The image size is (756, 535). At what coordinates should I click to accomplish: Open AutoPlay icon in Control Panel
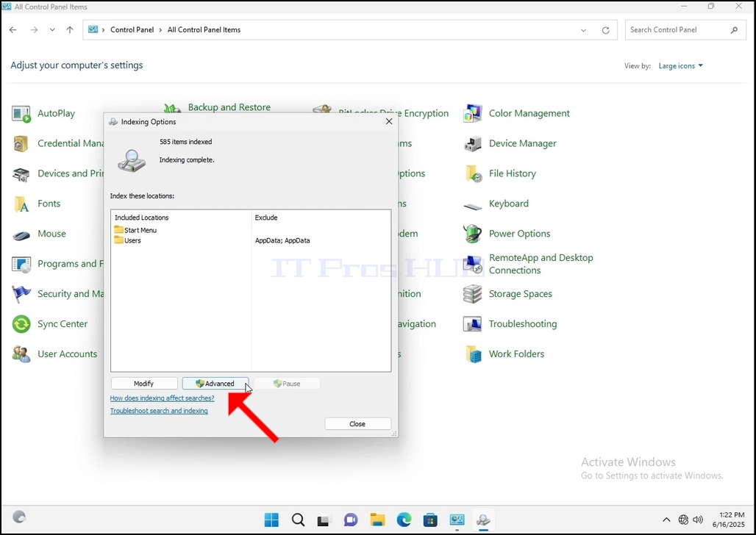pos(21,114)
